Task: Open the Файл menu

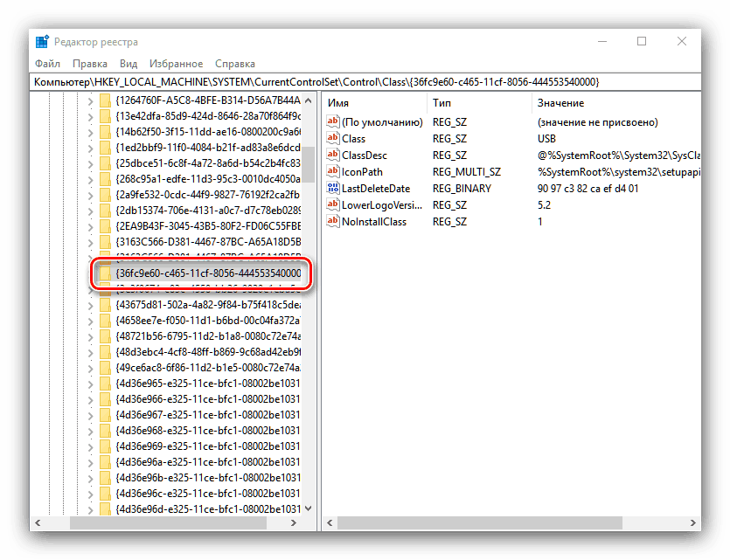Action: point(47,63)
